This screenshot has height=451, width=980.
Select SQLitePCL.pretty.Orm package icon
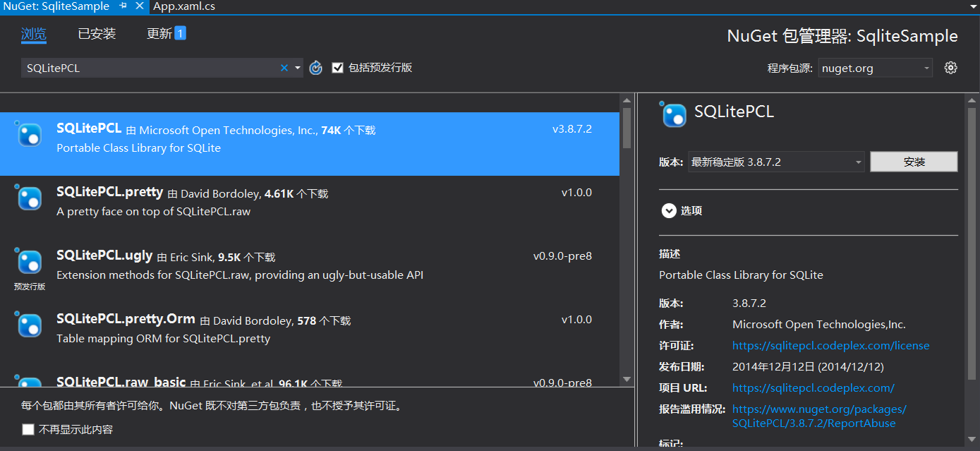point(29,325)
